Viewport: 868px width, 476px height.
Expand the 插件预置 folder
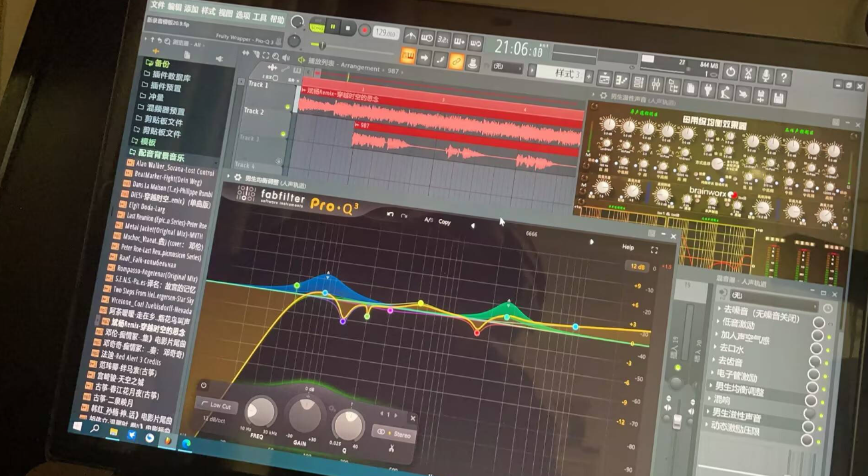pyautogui.click(x=161, y=86)
